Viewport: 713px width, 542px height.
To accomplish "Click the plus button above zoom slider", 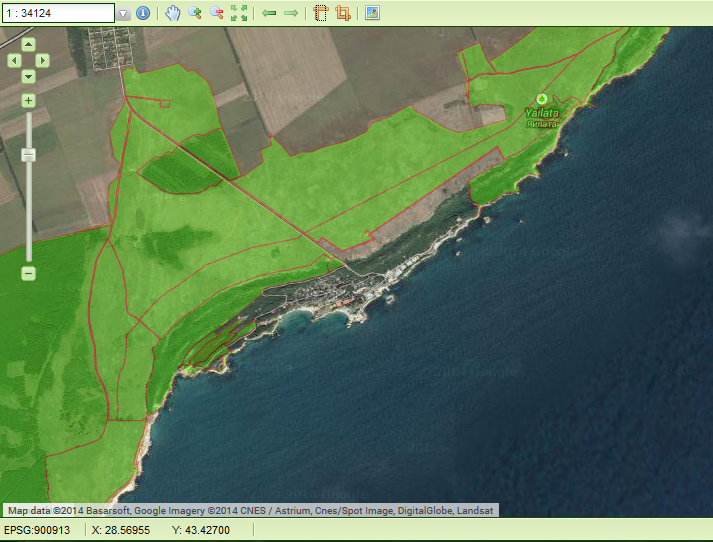I will [x=28, y=100].
